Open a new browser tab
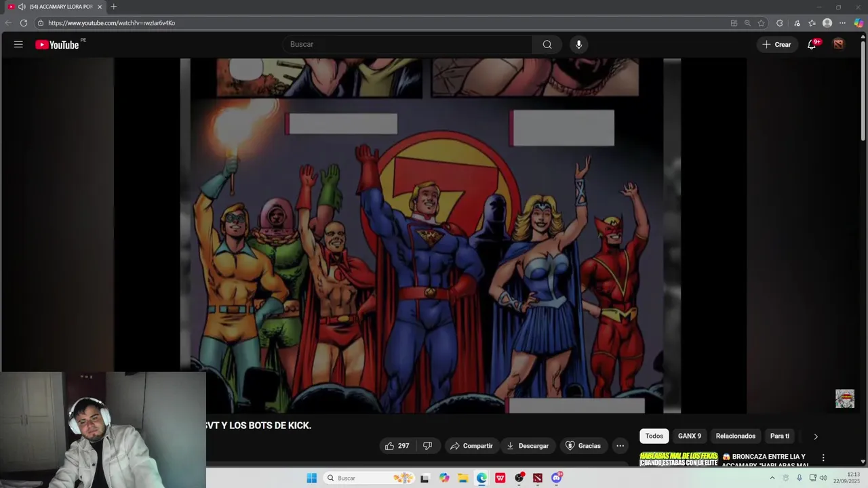The image size is (868, 488). click(113, 7)
